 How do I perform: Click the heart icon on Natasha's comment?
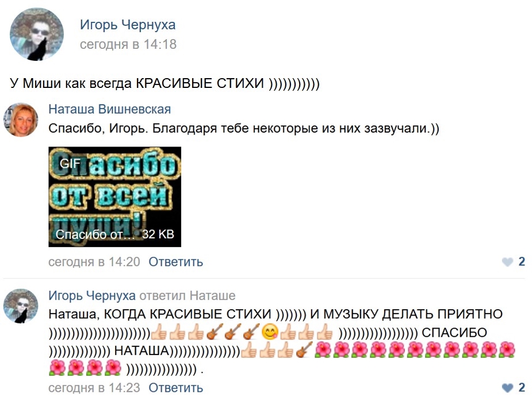pos(508,262)
